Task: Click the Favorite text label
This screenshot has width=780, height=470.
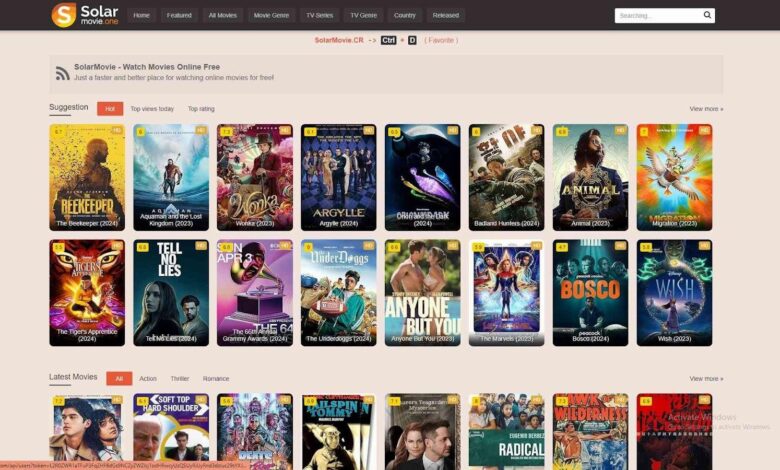Action: point(441,40)
